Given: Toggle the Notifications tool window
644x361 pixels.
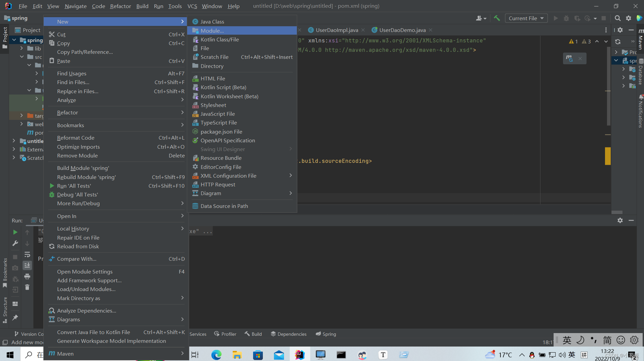Looking at the screenshot, I should point(641,111).
